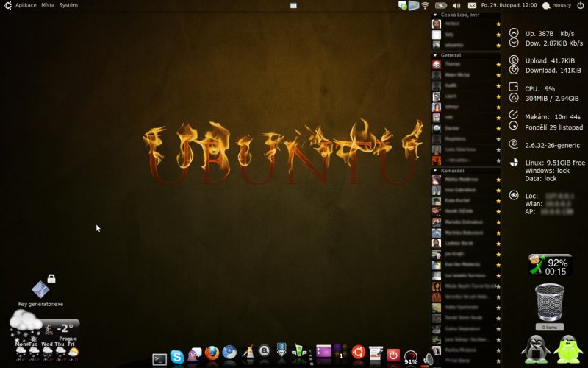Click the Wi-Fi network indicator
The height and width of the screenshot is (368, 588).
[425, 5]
